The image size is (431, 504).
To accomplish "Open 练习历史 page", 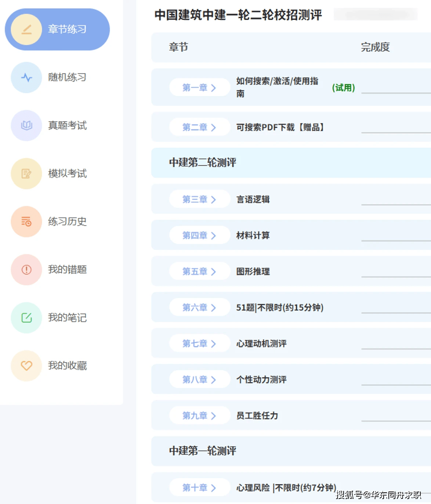I will click(67, 222).
